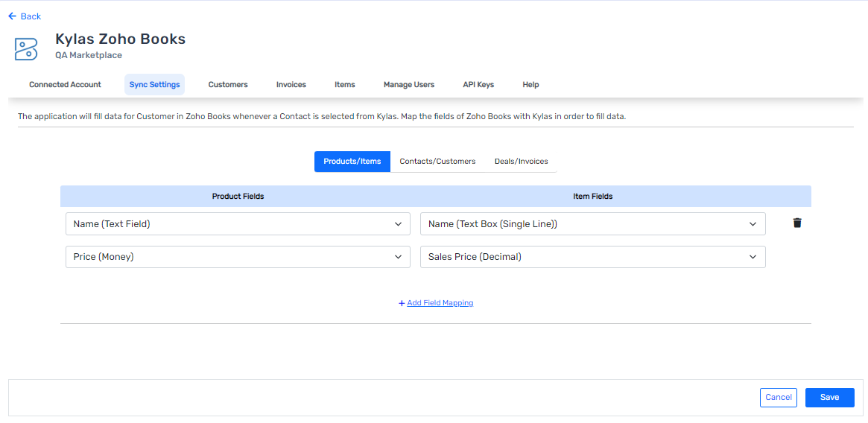Go to the Customers tab

[228, 85]
